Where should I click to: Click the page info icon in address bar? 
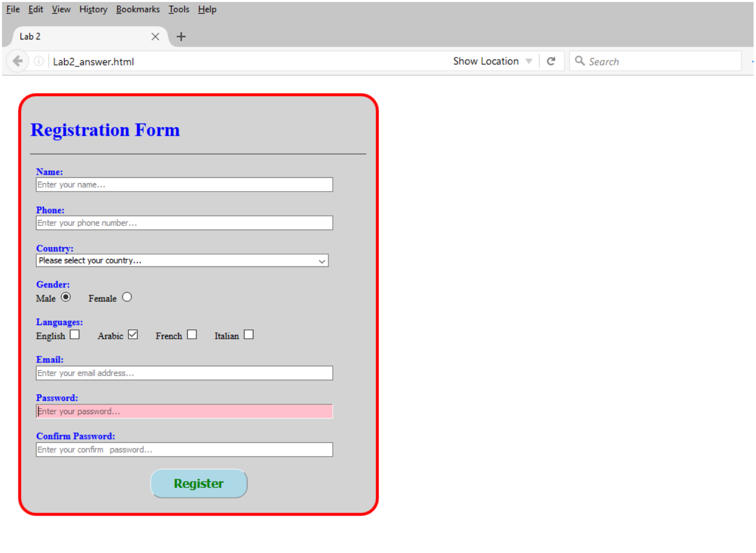pyautogui.click(x=38, y=61)
